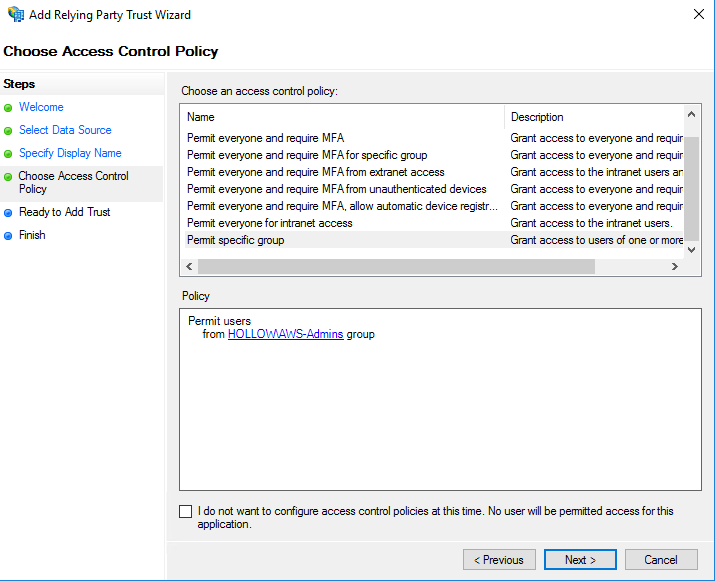Open the Welcome step link
The width and height of the screenshot is (715, 581).
(41, 107)
